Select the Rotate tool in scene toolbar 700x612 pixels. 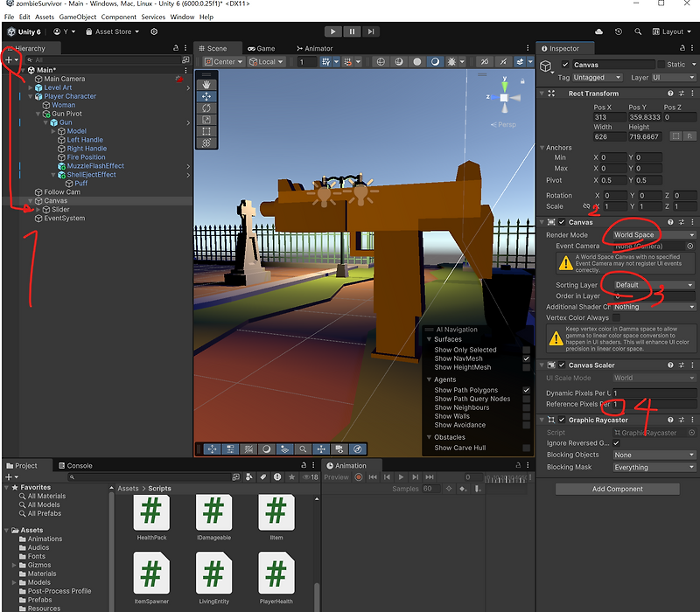[206, 108]
